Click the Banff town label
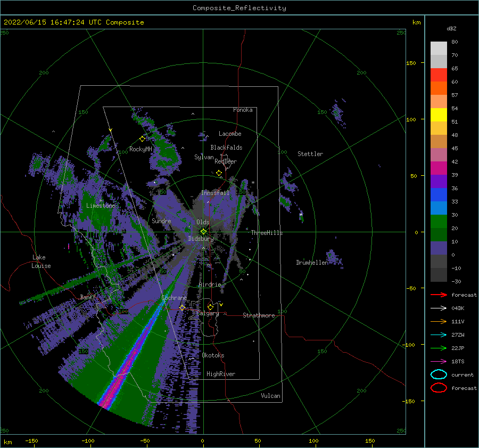Screen dimensions: 479x448 88,297
